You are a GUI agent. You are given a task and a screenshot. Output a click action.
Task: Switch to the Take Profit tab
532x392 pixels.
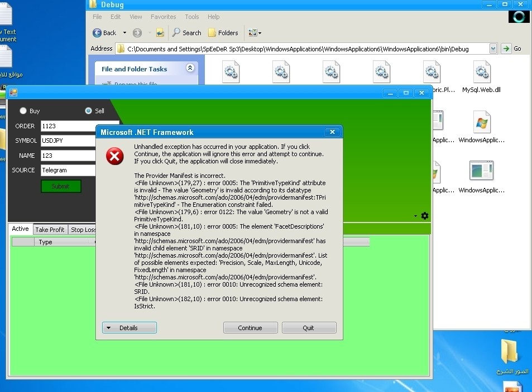[x=50, y=230]
